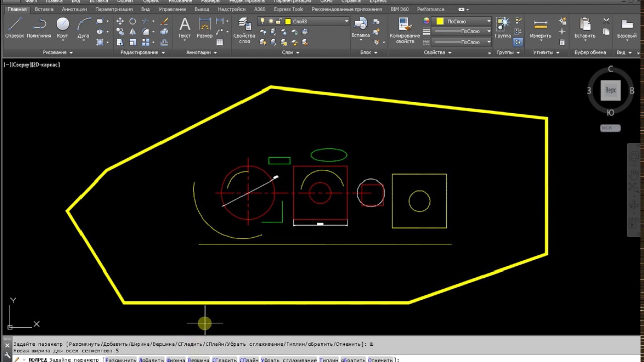Toggle layer Слой3 lightbulb on/off
This screenshot has height=362, width=644.
click(x=262, y=21)
